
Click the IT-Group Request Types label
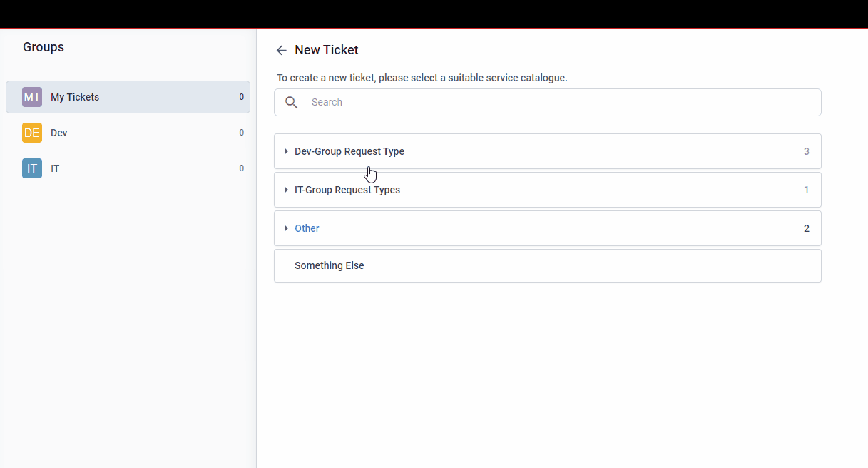pos(347,190)
